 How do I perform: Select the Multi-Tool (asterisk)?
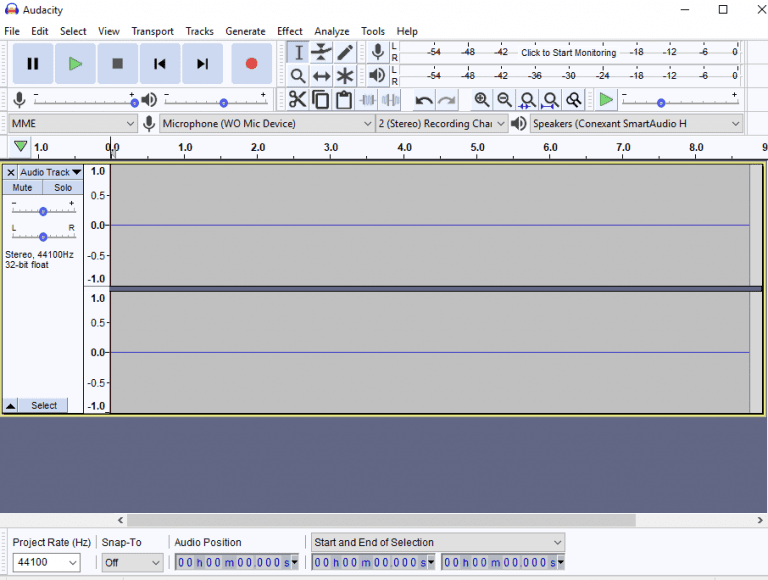[x=345, y=75]
